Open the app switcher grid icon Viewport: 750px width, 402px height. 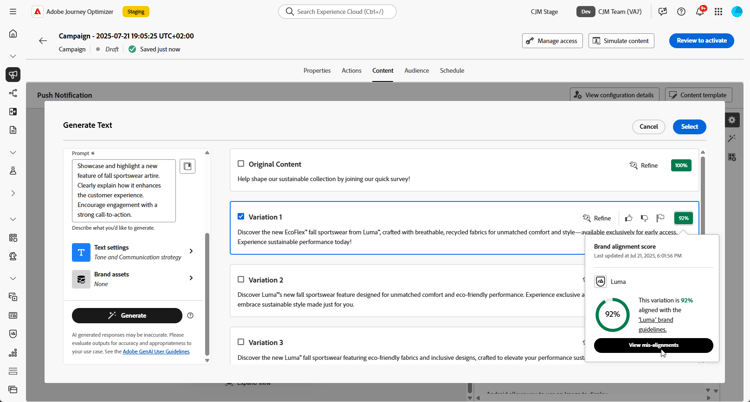(718, 11)
